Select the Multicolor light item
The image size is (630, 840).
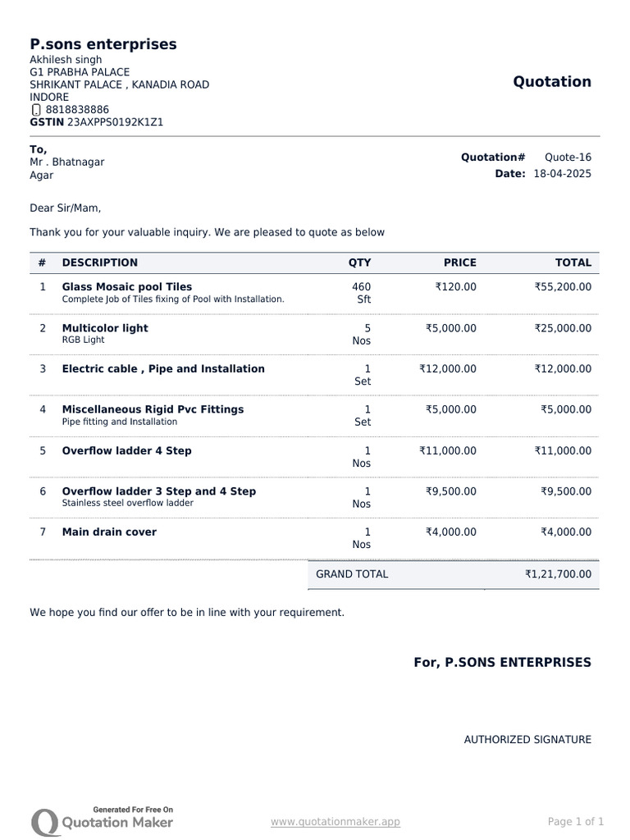105,328
